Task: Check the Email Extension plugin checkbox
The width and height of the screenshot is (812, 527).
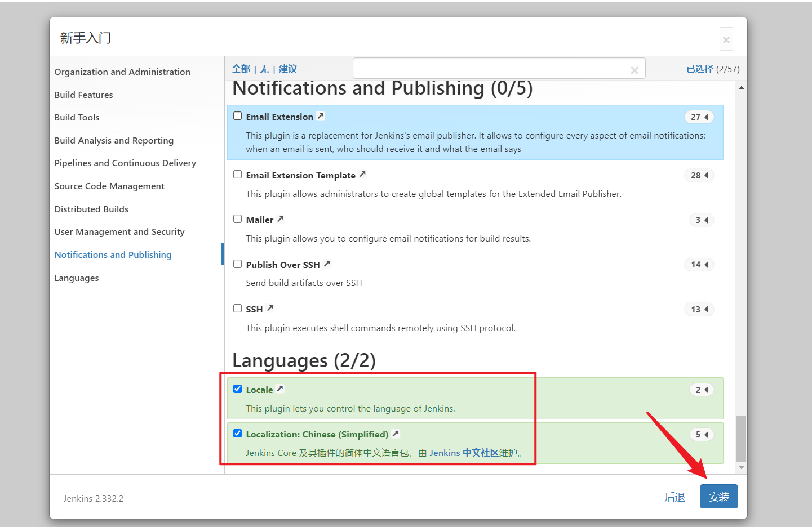Action: 238,116
